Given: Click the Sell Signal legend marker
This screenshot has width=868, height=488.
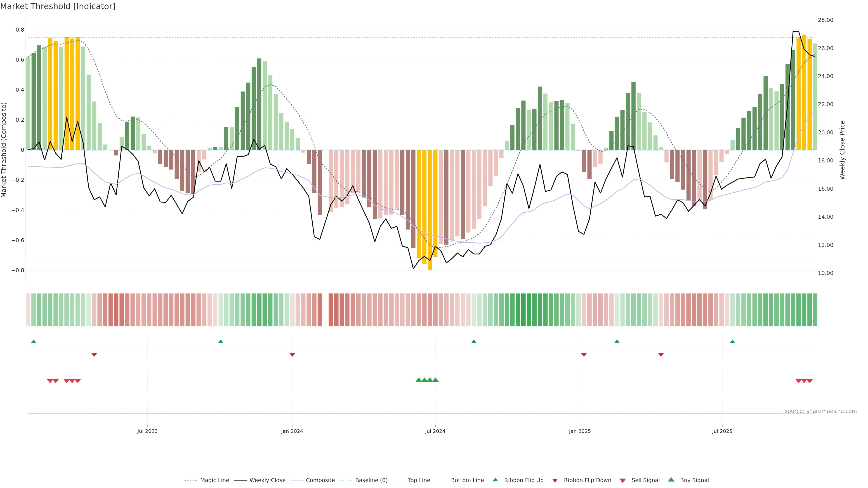Looking at the screenshot, I should pyautogui.click(x=622, y=481).
